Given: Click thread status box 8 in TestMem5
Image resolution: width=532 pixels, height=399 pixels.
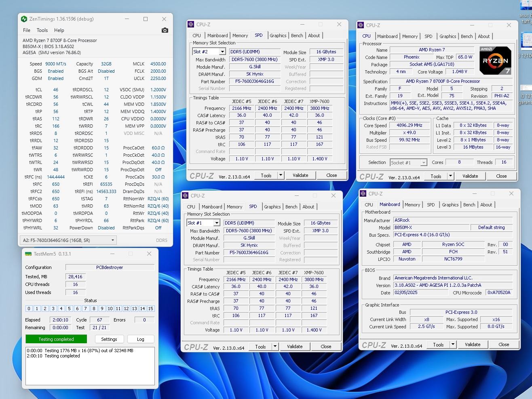Looking at the screenshot, I should click(x=94, y=309).
